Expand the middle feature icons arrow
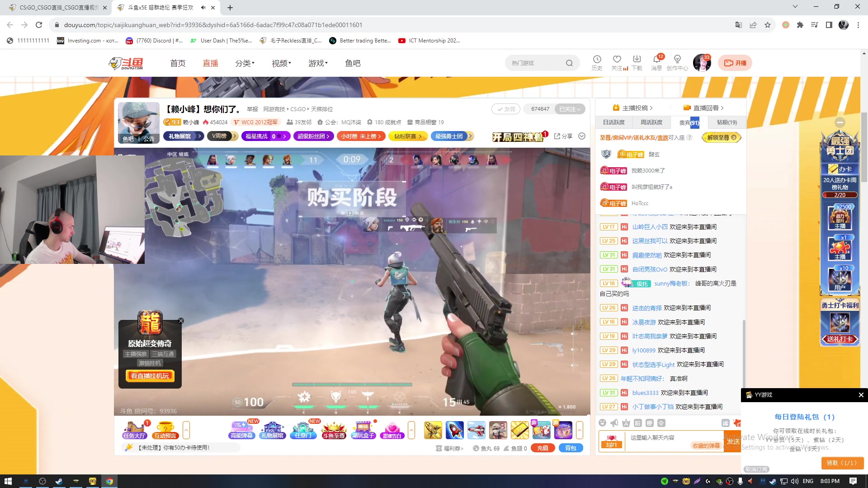 click(411, 430)
